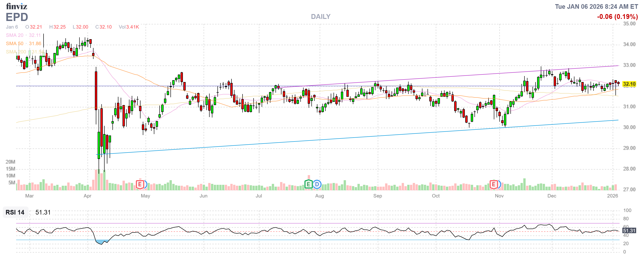The height and width of the screenshot is (259, 644).
Task: Click the partial blue dividend marker near May
Action: [146, 185]
